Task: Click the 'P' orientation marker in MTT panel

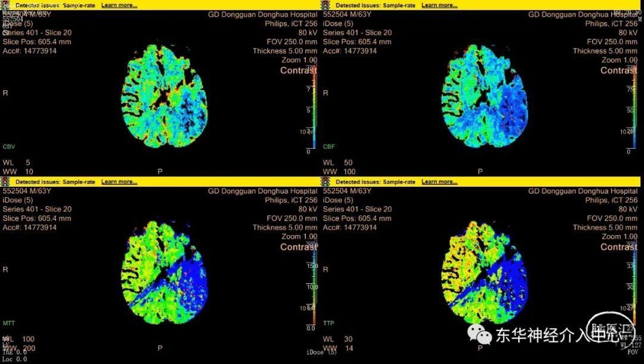Action: (x=160, y=348)
